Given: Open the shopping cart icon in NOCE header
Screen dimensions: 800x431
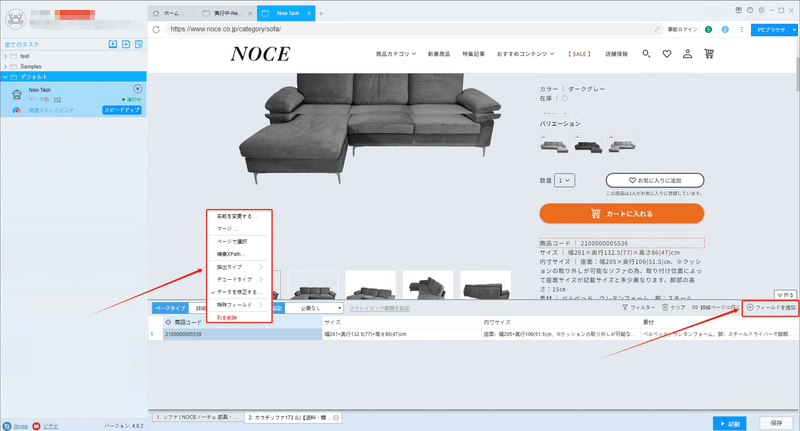Looking at the screenshot, I should 709,54.
